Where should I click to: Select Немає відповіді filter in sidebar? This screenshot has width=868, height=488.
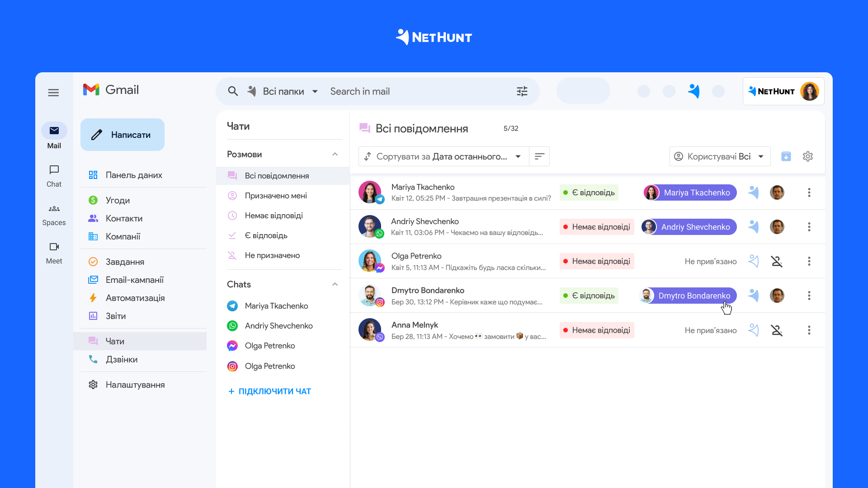pyautogui.click(x=274, y=215)
